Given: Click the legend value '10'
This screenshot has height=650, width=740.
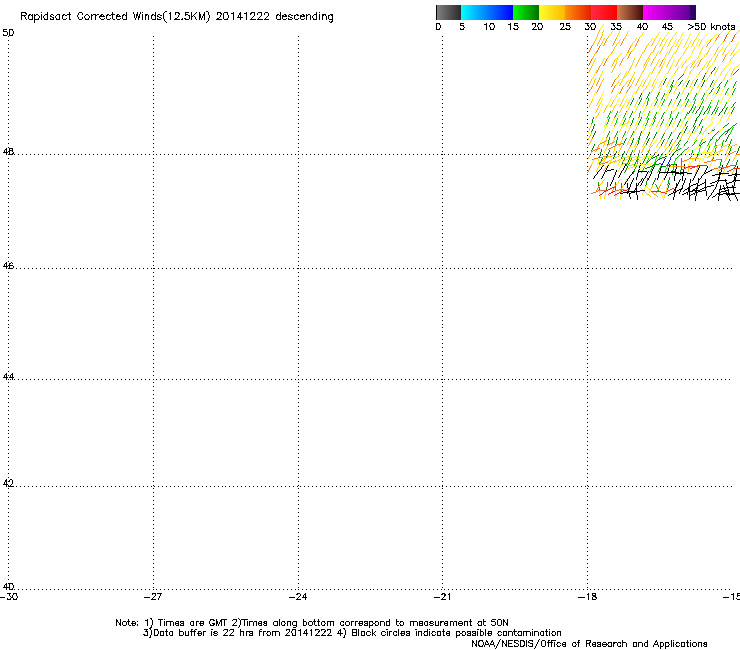Looking at the screenshot, I should click(x=489, y=27).
